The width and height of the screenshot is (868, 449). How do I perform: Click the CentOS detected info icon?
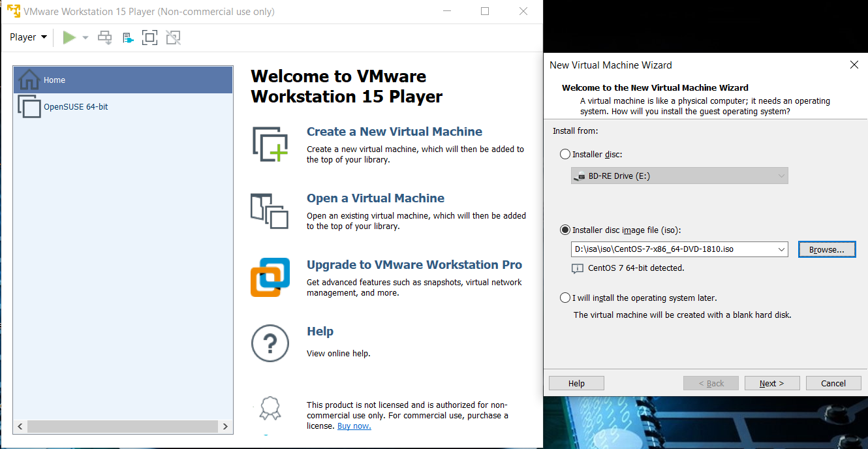tap(577, 268)
